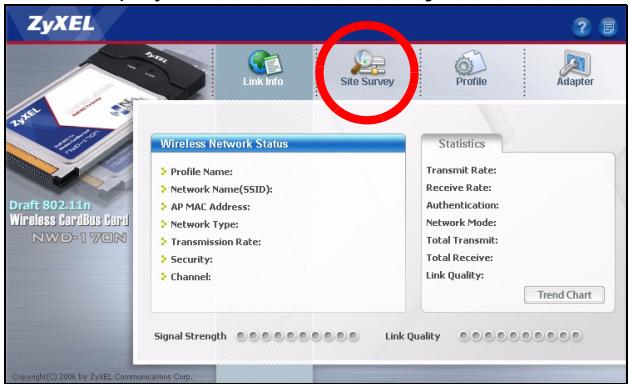Select the Profile Name label

[x=201, y=172]
